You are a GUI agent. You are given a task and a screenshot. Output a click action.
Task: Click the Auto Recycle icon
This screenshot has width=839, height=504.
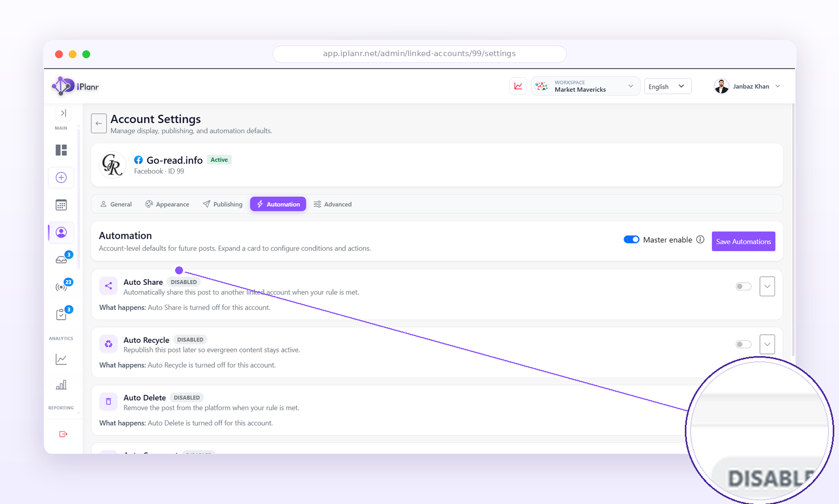pos(109,344)
